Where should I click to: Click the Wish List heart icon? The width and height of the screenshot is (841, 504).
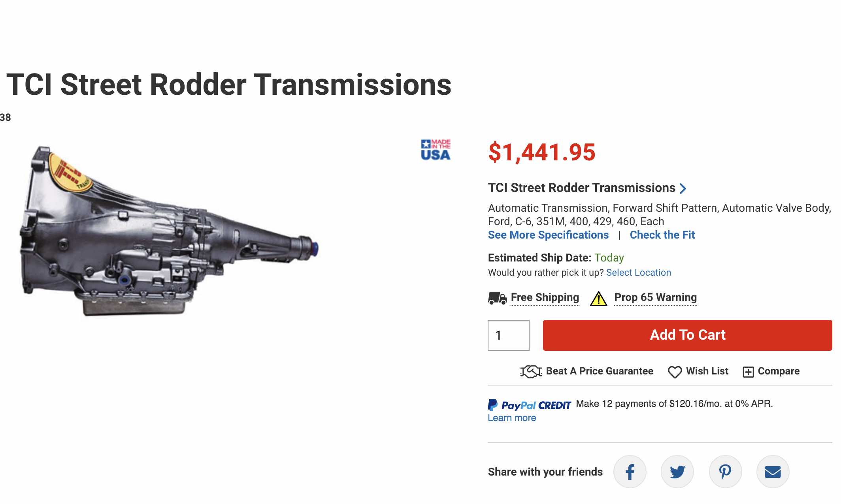coord(675,372)
